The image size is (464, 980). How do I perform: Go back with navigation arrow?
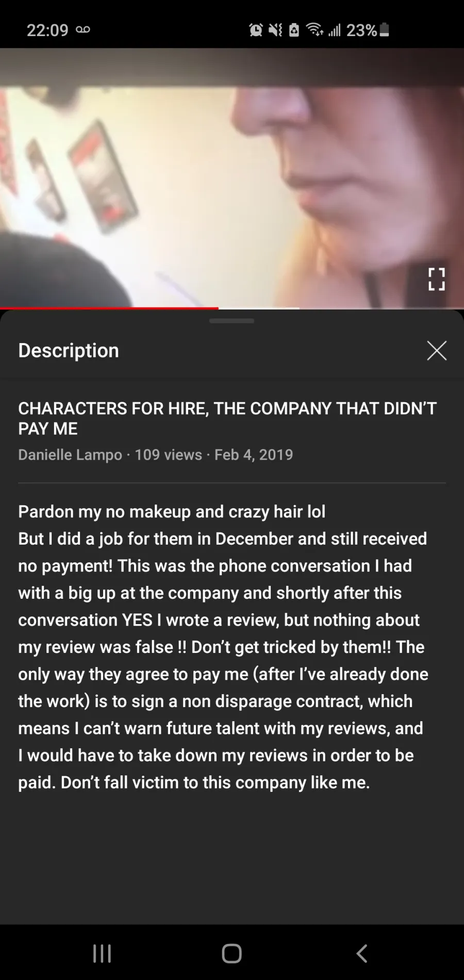tap(362, 953)
